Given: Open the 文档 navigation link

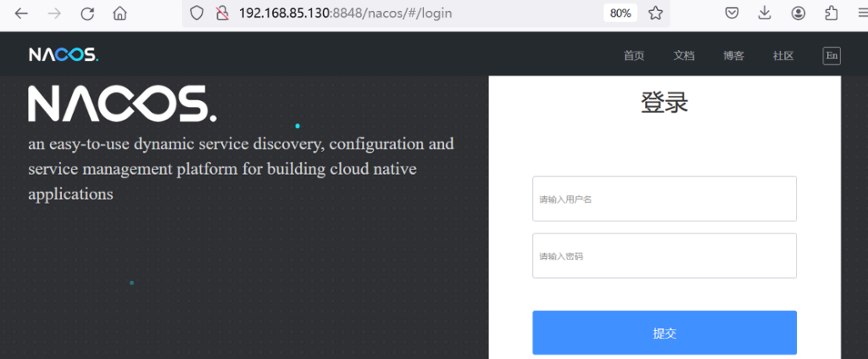Looking at the screenshot, I should [x=684, y=55].
